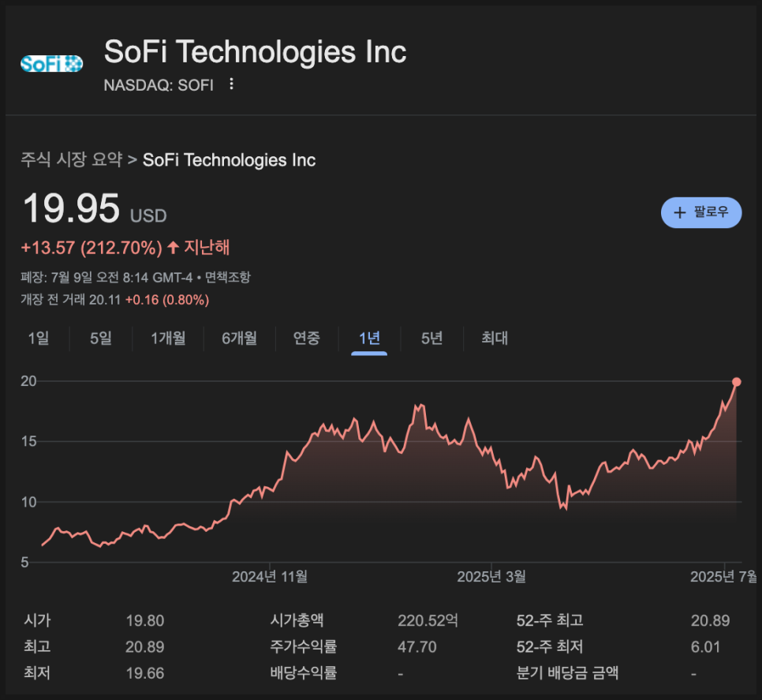Image resolution: width=762 pixels, height=700 pixels.
Task: Click the 19.95 current price
Action: (71, 208)
